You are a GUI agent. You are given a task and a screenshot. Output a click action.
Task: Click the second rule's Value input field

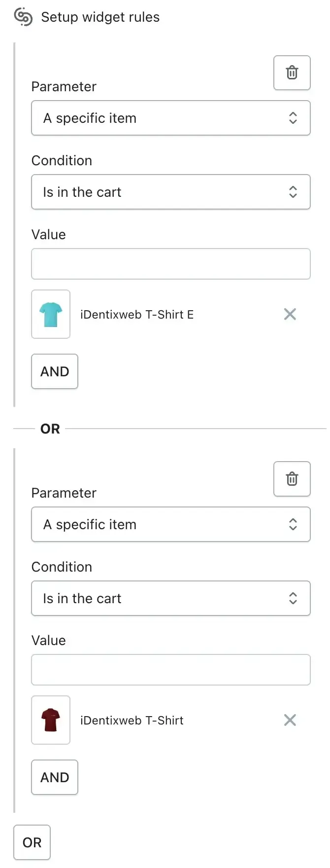pyautogui.click(x=171, y=670)
